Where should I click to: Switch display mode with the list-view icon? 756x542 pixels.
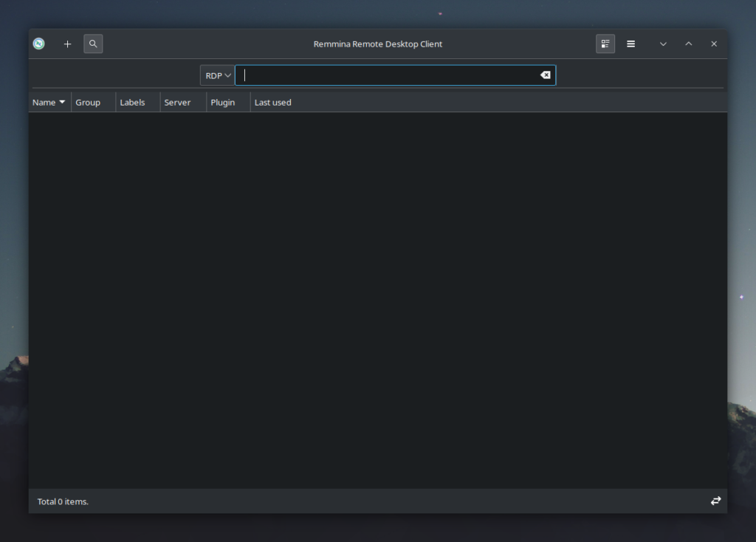point(605,44)
